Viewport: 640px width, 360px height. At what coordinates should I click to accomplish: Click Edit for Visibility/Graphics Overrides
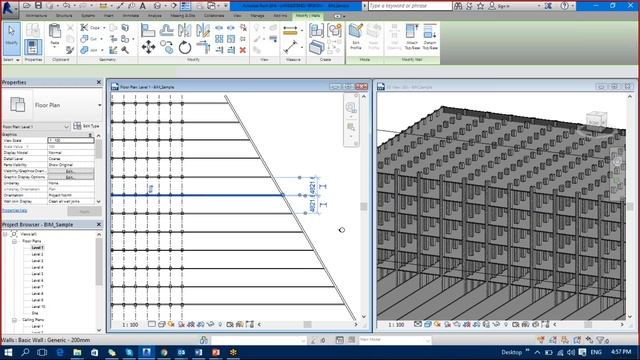(71, 171)
